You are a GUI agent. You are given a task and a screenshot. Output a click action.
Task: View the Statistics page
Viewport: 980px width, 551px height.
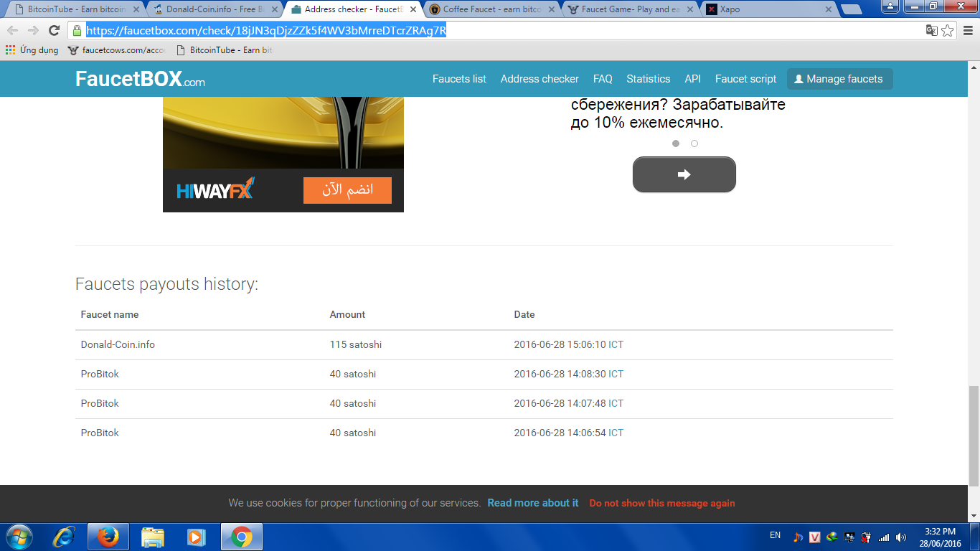(x=649, y=79)
